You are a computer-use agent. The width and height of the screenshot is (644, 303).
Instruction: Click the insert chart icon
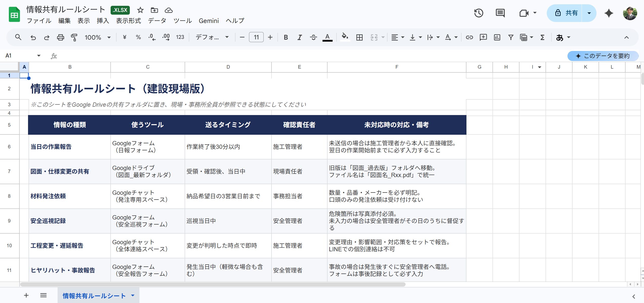(x=497, y=37)
